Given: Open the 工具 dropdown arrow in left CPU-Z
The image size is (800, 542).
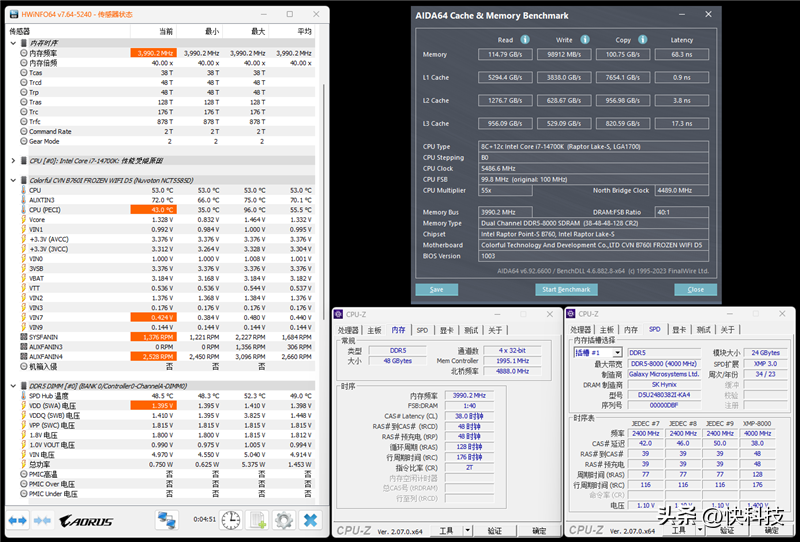Looking at the screenshot, I should tap(468, 531).
